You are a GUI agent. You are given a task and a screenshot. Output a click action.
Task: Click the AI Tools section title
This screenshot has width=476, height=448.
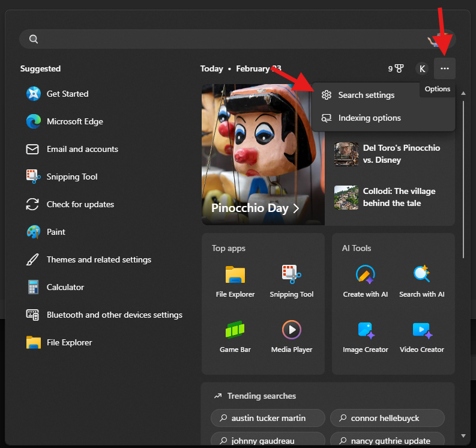tap(357, 248)
